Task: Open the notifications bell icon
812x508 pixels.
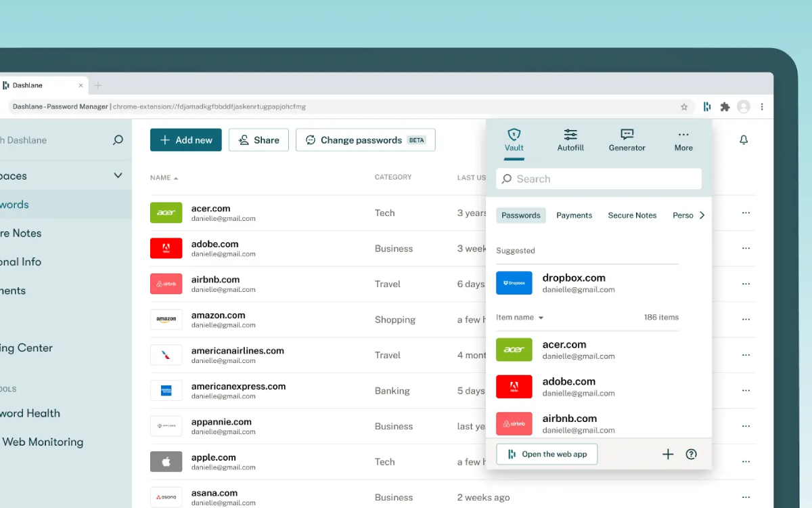Action: (x=744, y=140)
